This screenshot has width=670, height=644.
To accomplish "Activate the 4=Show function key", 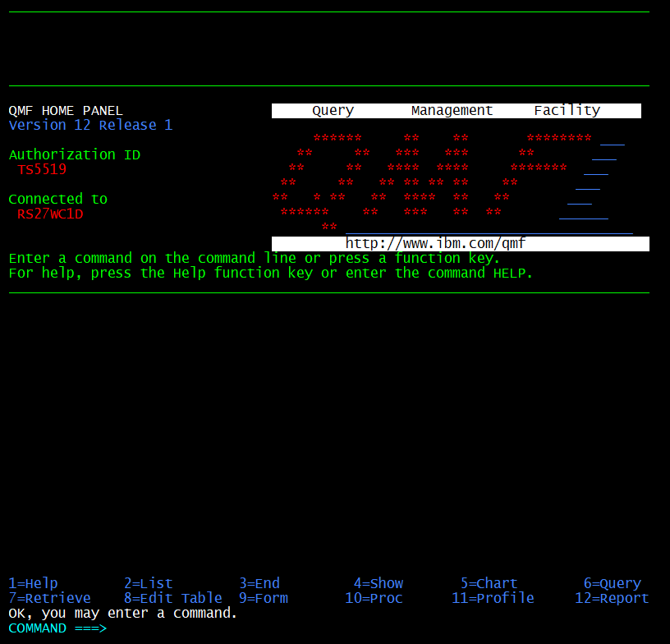I will pos(379,583).
